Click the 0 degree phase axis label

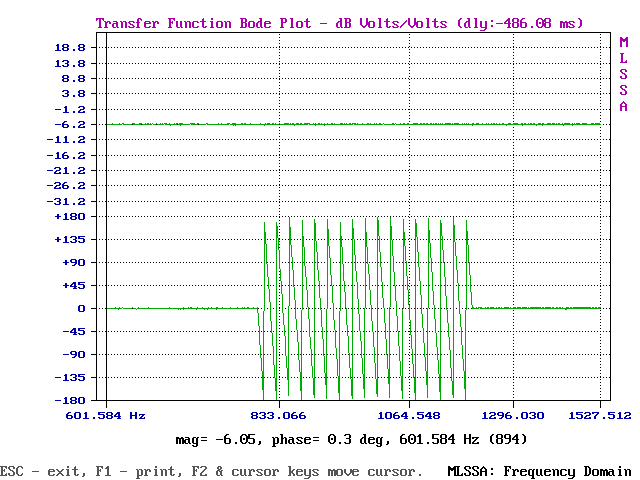(82, 309)
